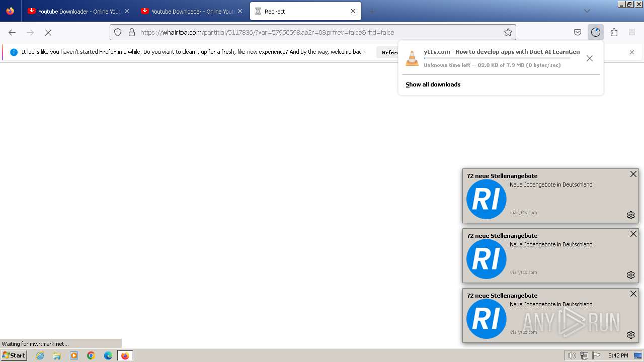Open the Extensions puzzle icon
The image size is (644, 362).
click(x=614, y=32)
